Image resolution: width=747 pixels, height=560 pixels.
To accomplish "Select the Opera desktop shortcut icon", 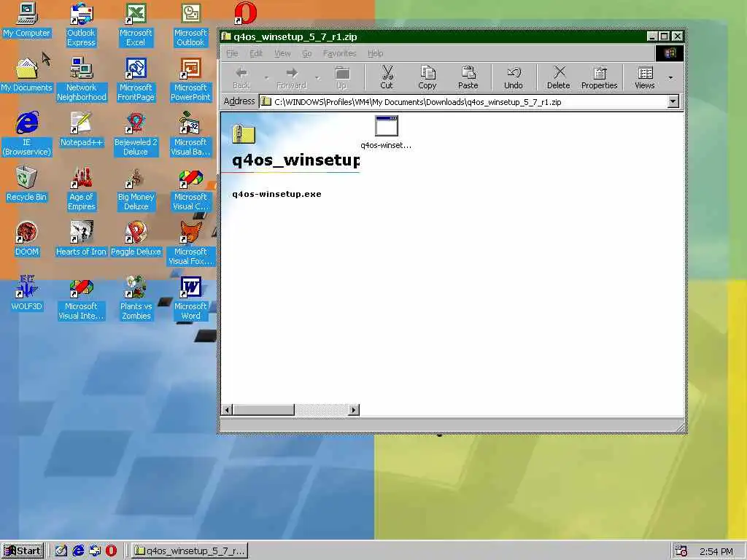I will click(245, 13).
